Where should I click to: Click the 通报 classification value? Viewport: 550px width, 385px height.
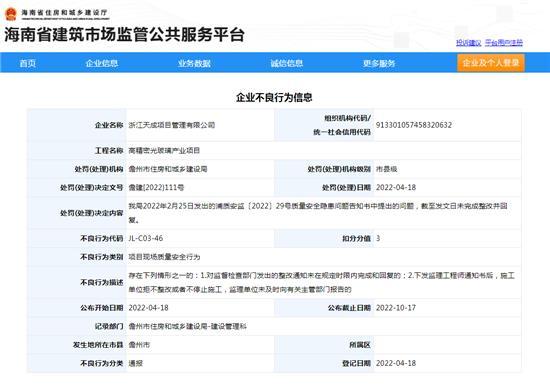tap(135, 364)
